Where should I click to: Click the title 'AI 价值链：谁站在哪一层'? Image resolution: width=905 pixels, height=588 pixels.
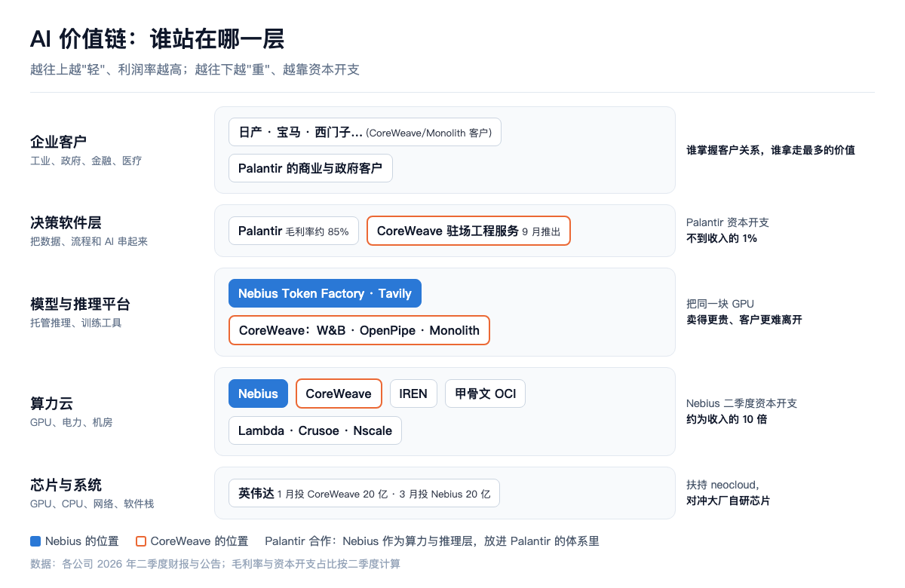pyautogui.click(x=157, y=38)
